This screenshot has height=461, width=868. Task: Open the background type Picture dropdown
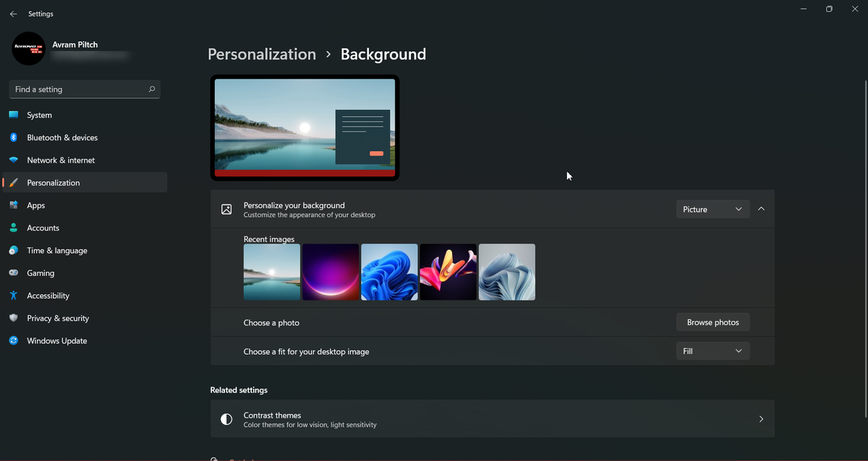click(712, 209)
